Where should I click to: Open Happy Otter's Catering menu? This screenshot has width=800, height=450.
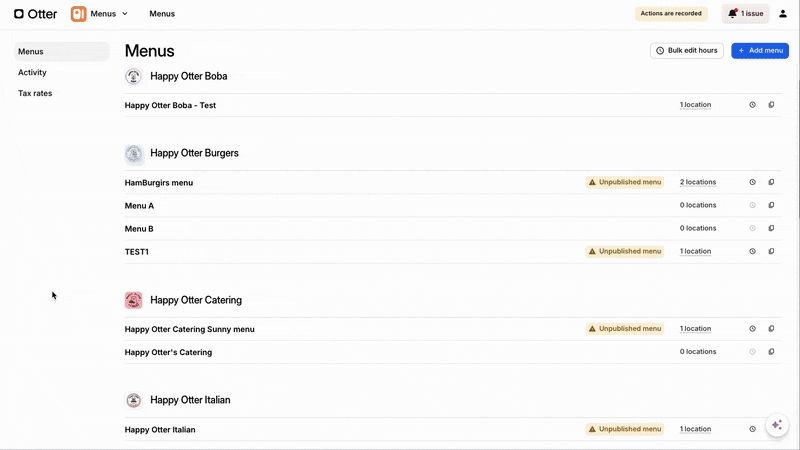pos(168,352)
